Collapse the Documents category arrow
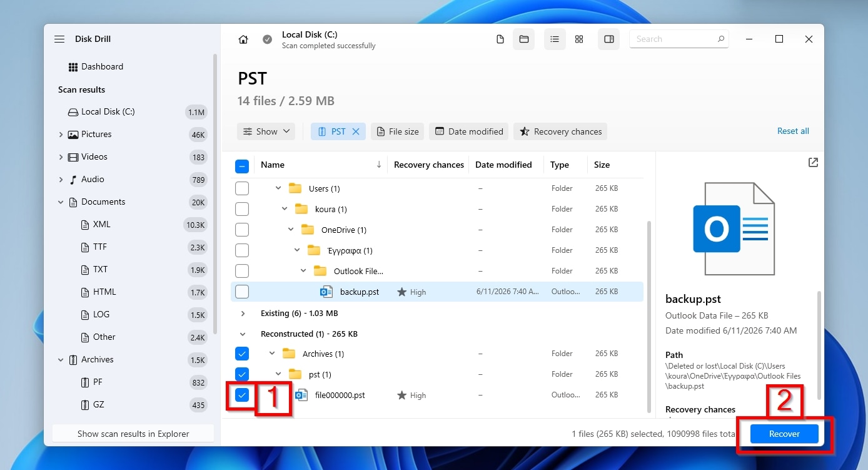The width and height of the screenshot is (868, 470). point(61,202)
